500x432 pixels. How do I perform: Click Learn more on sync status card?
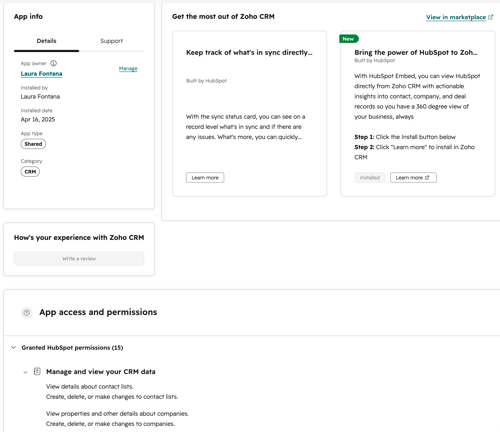tap(205, 178)
